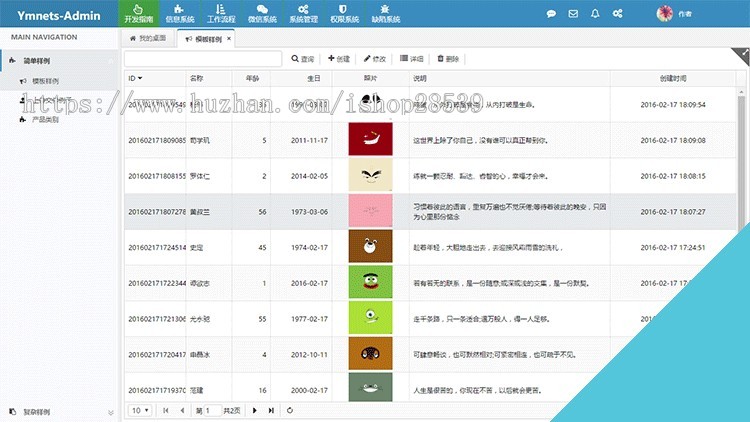Open the rows-per-page dropdown showing 10
The image size is (750, 422).
(x=140, y=411)
